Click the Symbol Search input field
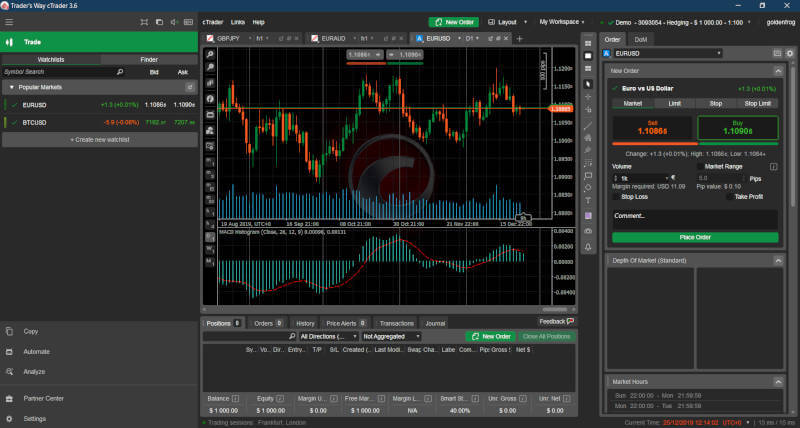 (60, 73)
